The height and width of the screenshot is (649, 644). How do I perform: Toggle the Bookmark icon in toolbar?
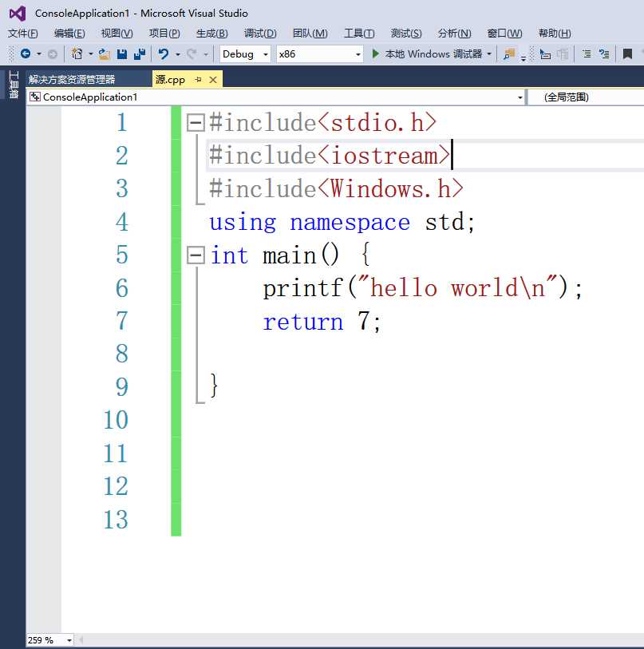click(627, 53)
